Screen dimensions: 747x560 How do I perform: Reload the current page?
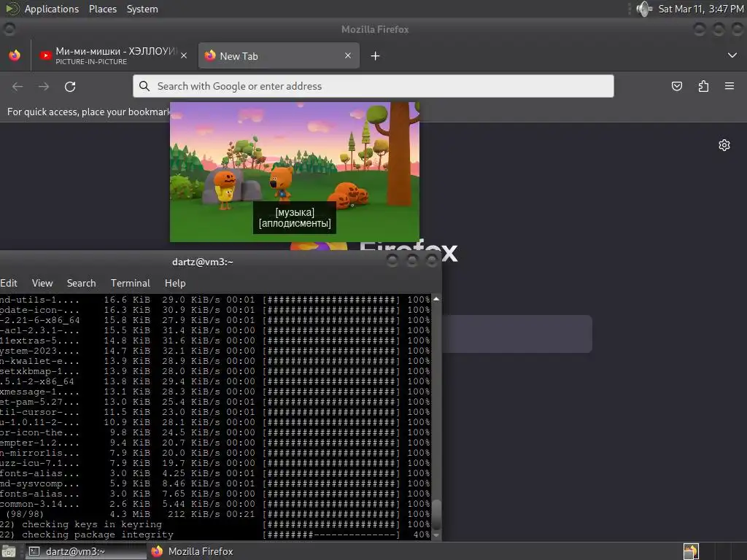[70, 86]
